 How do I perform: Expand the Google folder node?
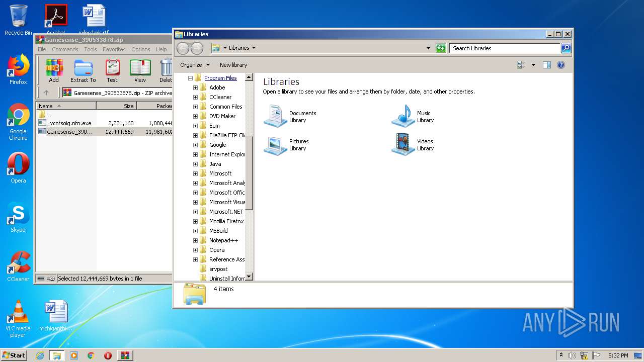(195, 145)
